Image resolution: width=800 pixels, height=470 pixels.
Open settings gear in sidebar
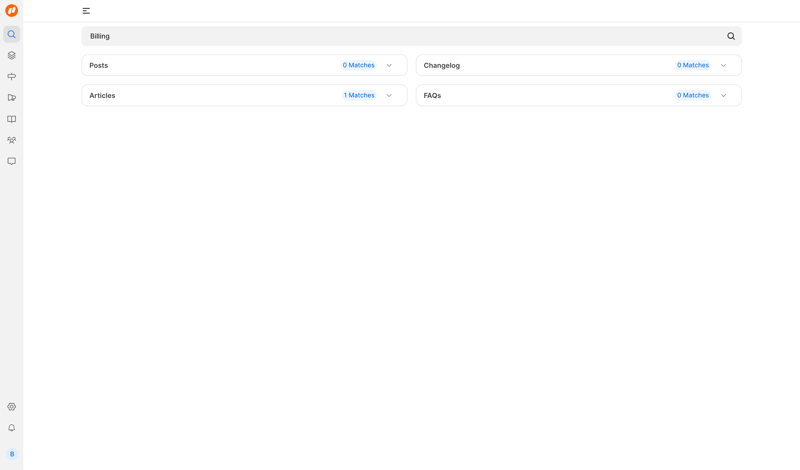point(11,407)
